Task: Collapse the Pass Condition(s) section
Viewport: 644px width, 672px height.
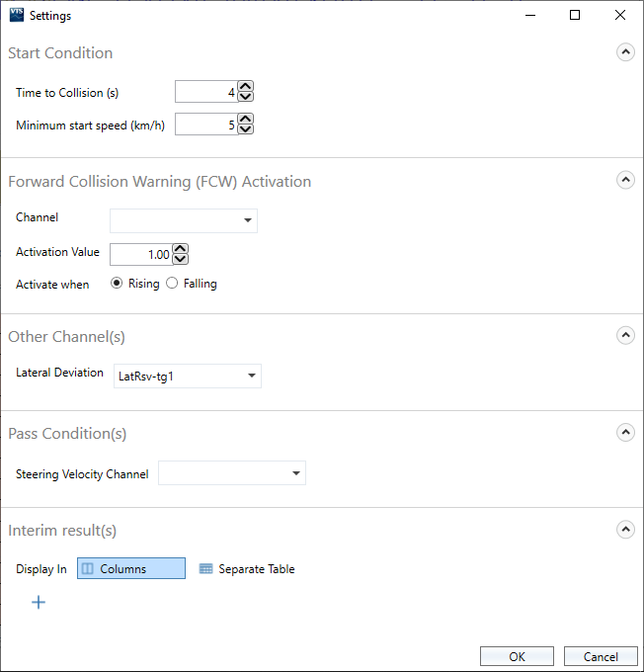Action: (625, 433)
